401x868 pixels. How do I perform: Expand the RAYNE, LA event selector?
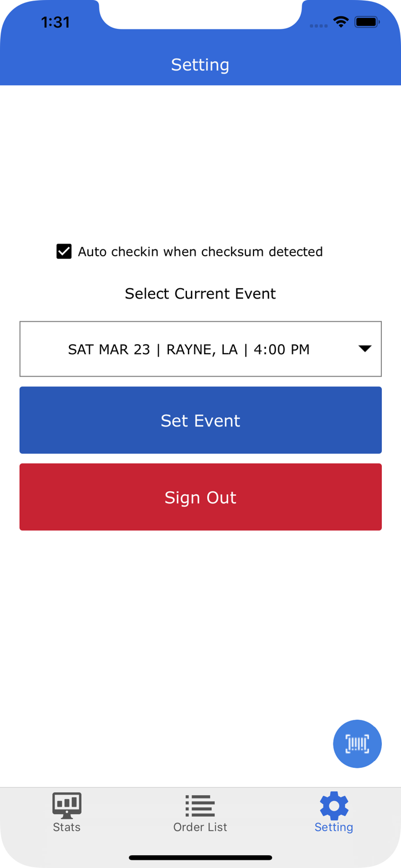200,349
